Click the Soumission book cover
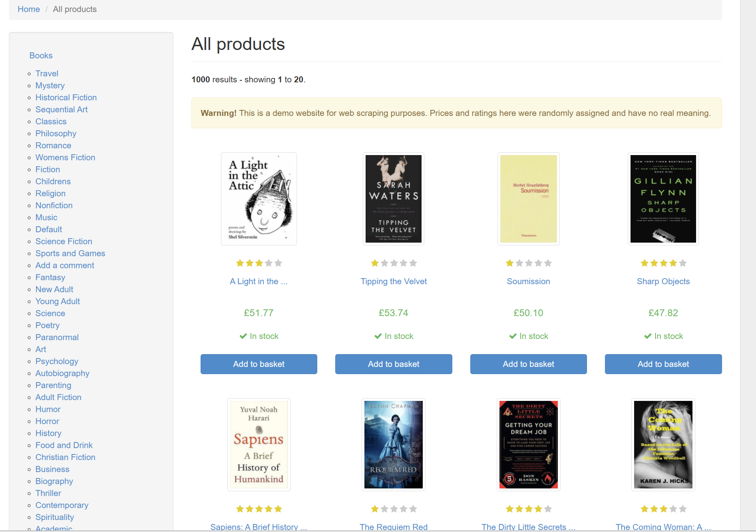 pos(528,199)
